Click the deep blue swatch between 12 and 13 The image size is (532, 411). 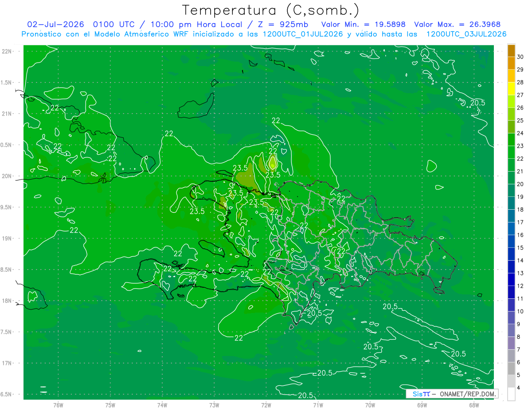pos(511,279)
